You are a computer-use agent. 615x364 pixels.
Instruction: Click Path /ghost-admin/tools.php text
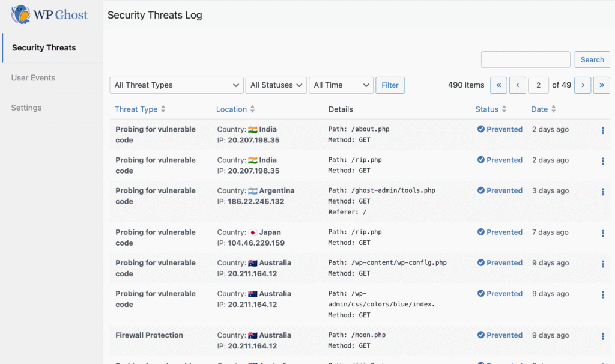[381, 190]
